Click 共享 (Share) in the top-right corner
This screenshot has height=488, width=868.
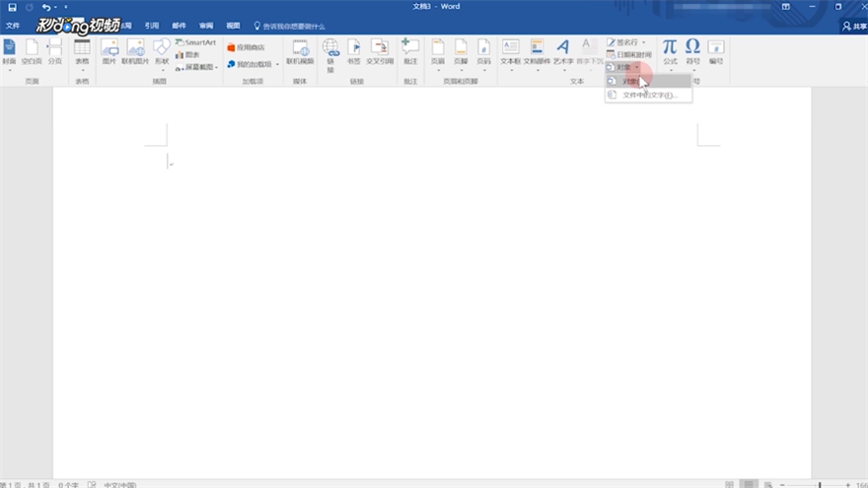(x=854, y=26)
